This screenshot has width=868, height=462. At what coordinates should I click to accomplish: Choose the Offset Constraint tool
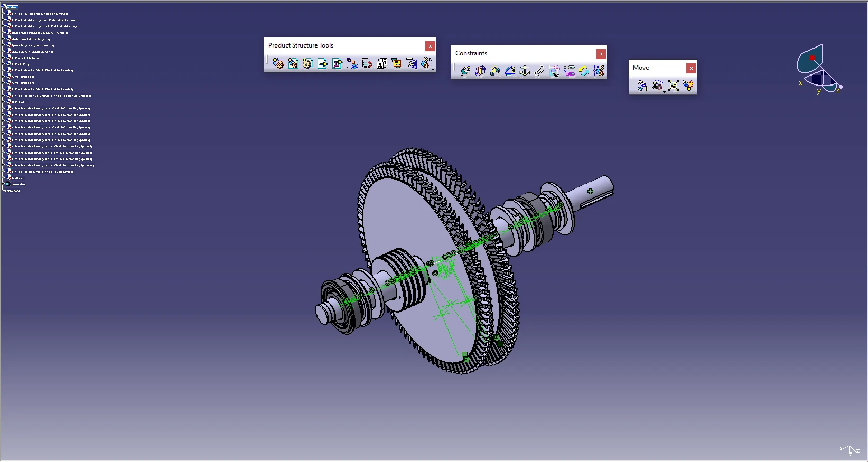pos(494,71)
